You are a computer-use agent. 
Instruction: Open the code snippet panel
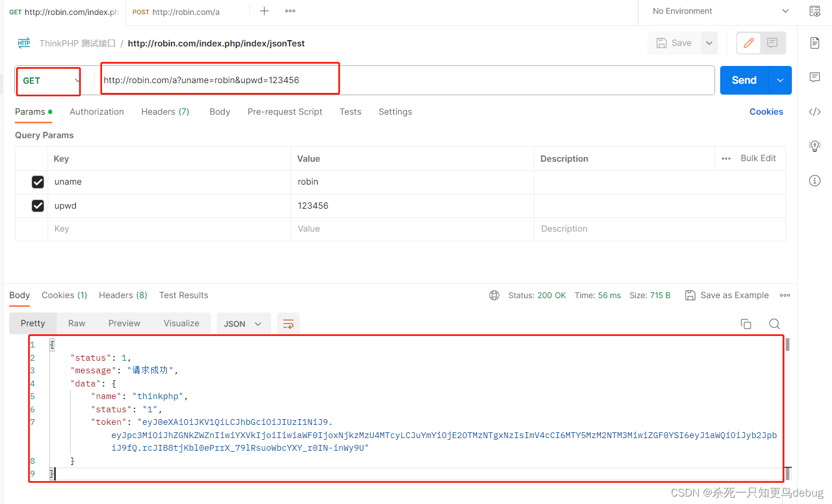(815, 112)
